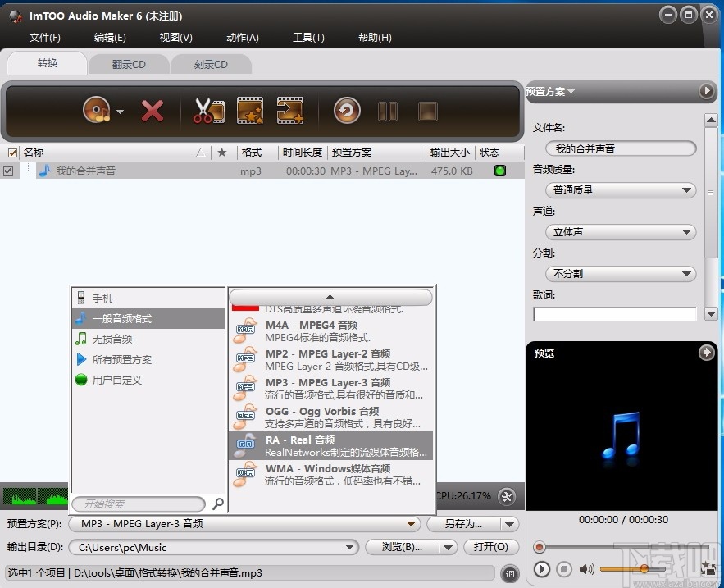The image size is (724, 588).
Task: Click the snapshot icon under the preview
Action: point(708,567)
